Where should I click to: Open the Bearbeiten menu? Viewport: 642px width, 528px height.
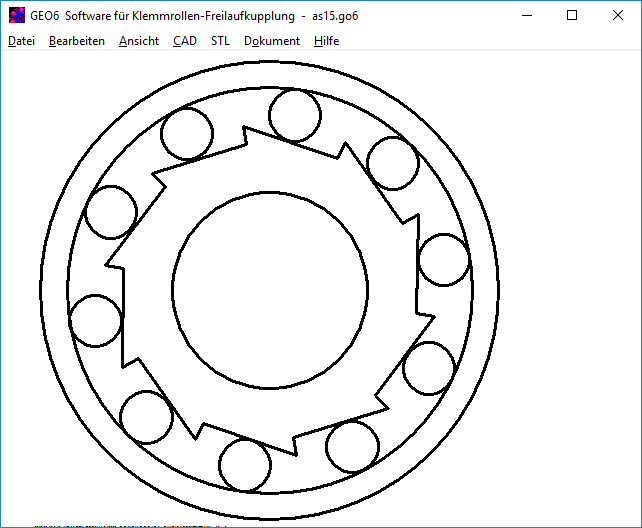[76, 41]
